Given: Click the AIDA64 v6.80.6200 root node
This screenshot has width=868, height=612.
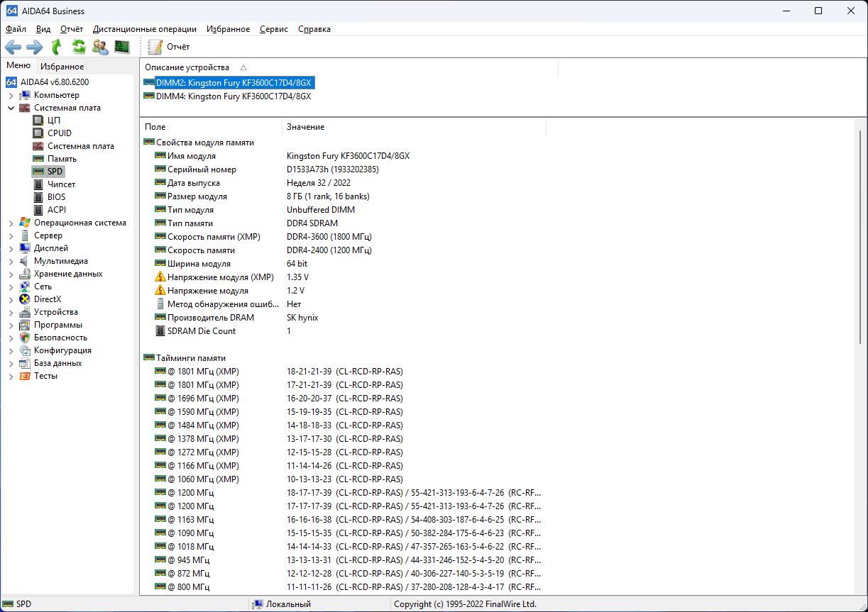Looking at the screenshot, I should (55, 82).
